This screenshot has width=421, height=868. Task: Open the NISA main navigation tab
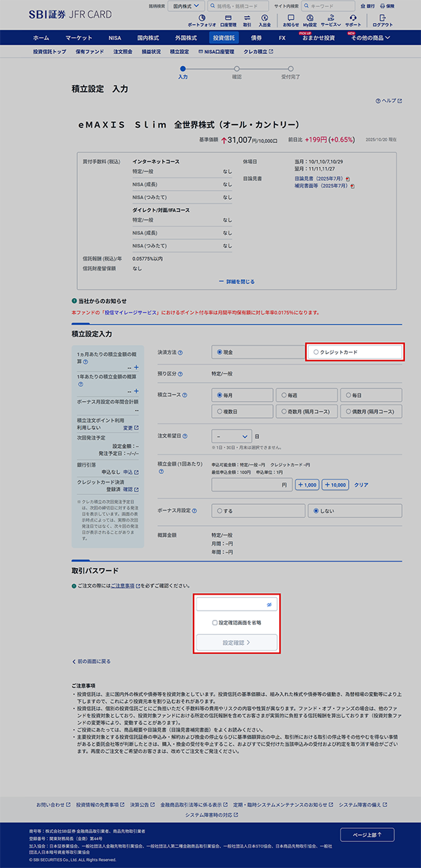(x=114, y=37)
